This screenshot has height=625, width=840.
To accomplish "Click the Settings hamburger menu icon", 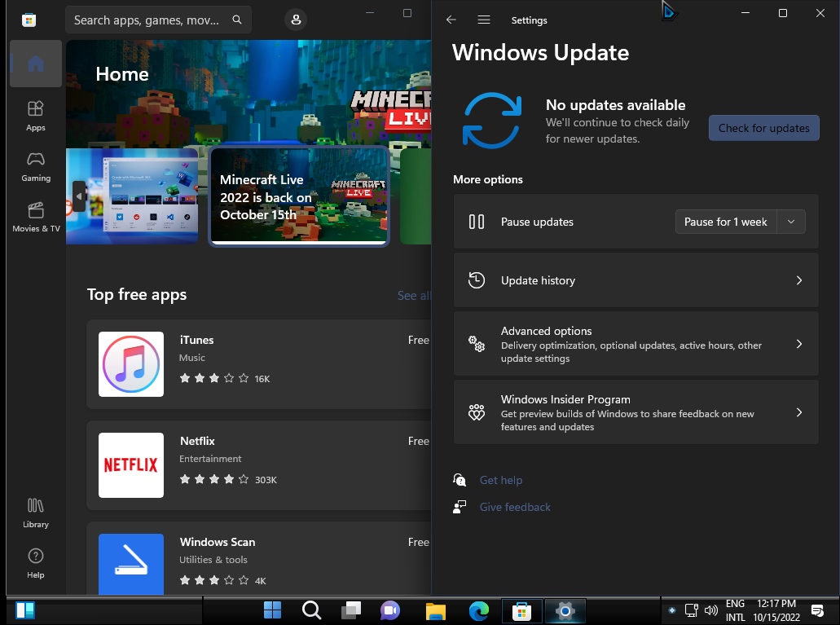I will click(484, 20).
